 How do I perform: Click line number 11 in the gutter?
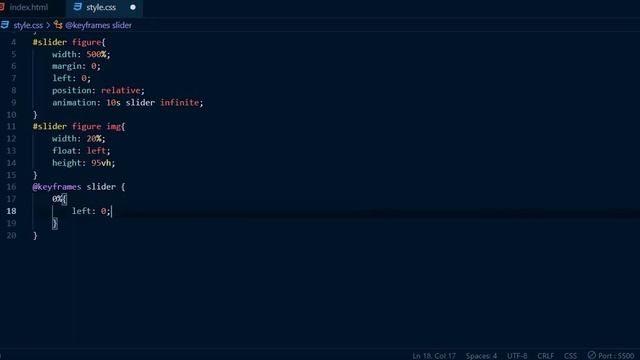pyautogui.click(x=11, y=127)
